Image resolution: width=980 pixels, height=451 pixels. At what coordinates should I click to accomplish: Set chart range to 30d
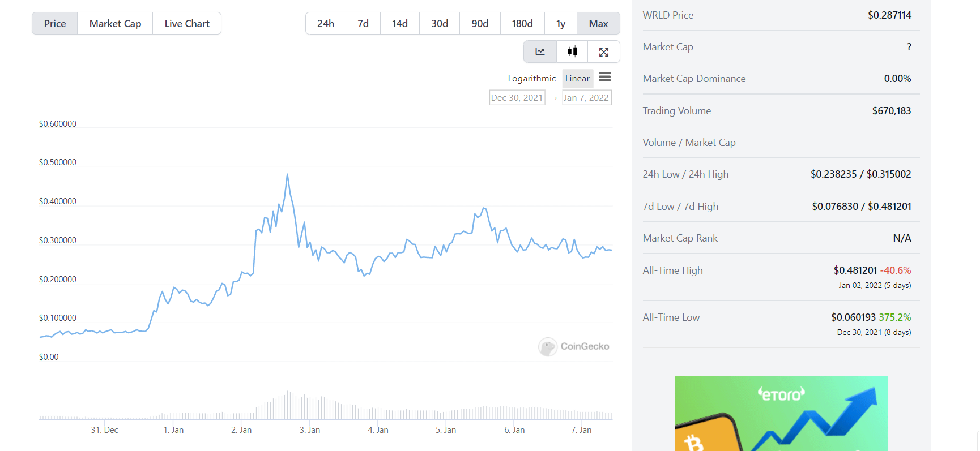coord(440,24)
